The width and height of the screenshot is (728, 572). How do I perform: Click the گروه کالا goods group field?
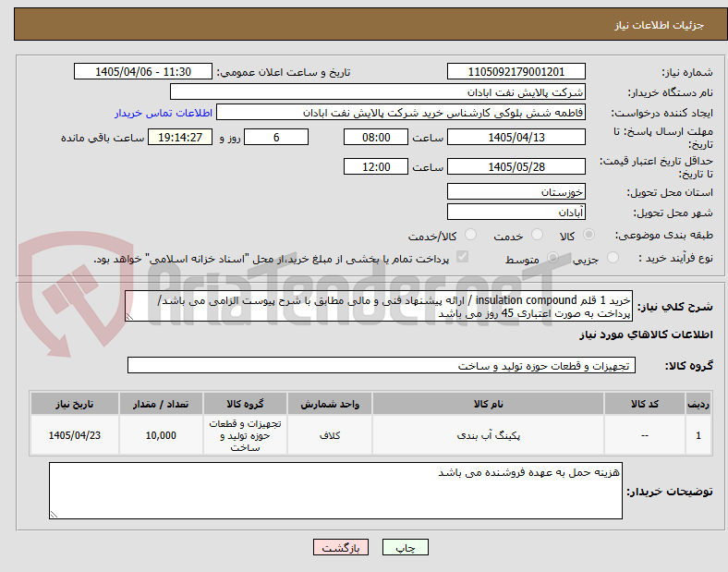pyautogui.click(x=382, y=365)
